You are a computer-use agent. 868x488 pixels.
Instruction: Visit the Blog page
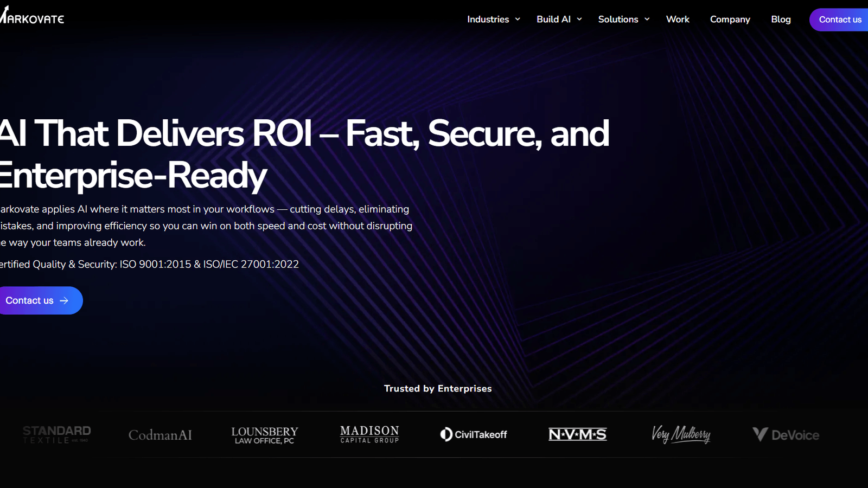click(781, 19)
